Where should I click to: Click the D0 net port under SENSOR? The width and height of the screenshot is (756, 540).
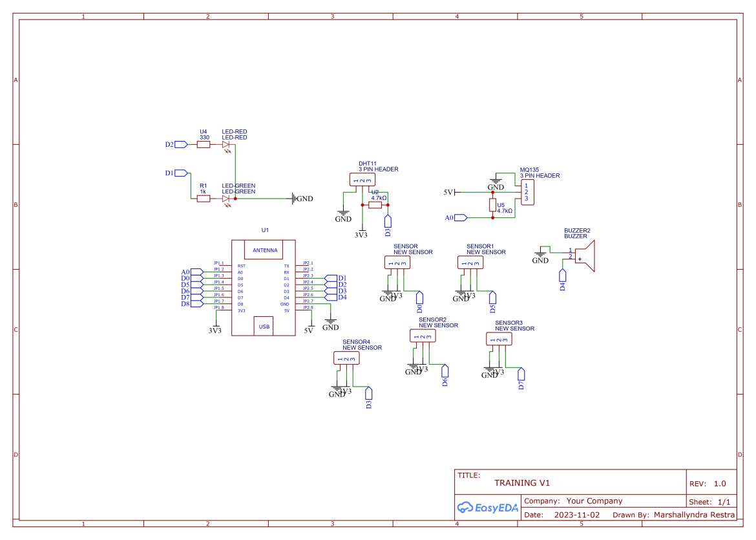419,301
